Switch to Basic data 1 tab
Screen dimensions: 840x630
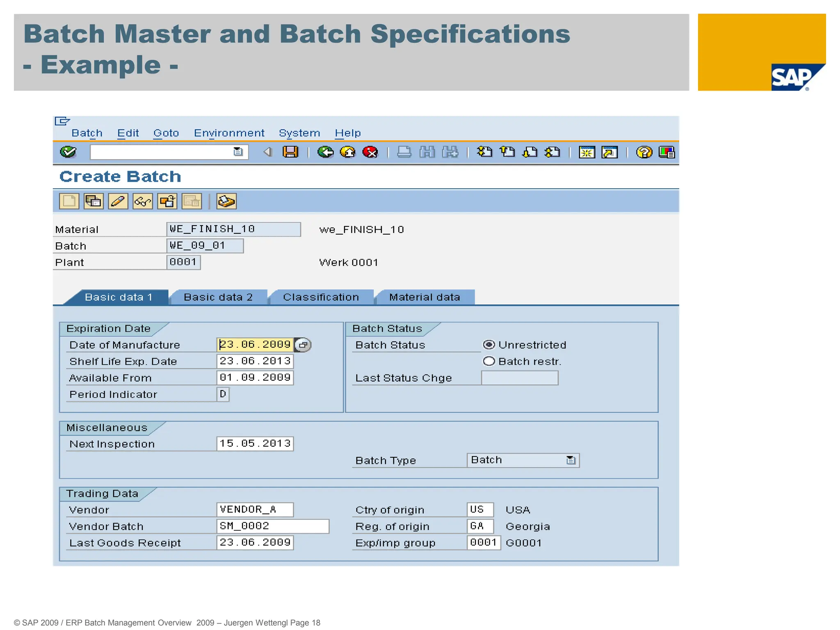pos(118,297)
